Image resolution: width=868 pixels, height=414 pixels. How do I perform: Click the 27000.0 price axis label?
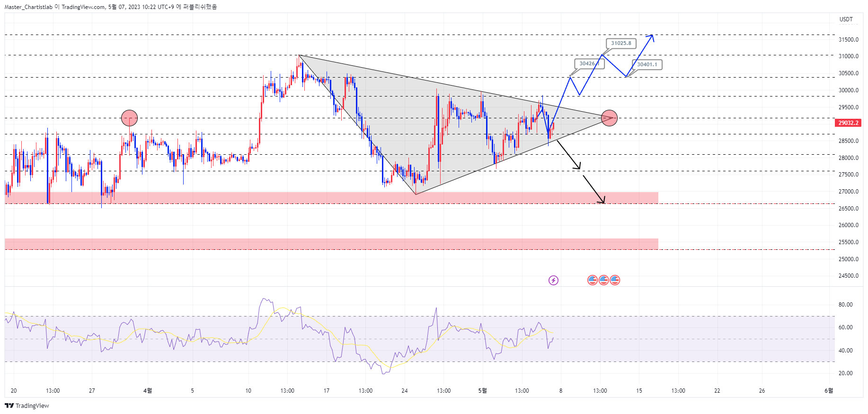point(849,192)
